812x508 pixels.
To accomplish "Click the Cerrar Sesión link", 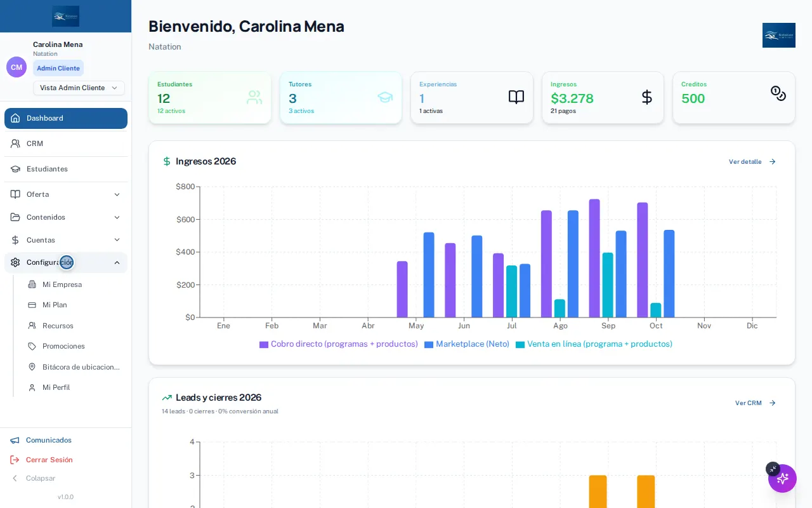I will coord(41,460).
